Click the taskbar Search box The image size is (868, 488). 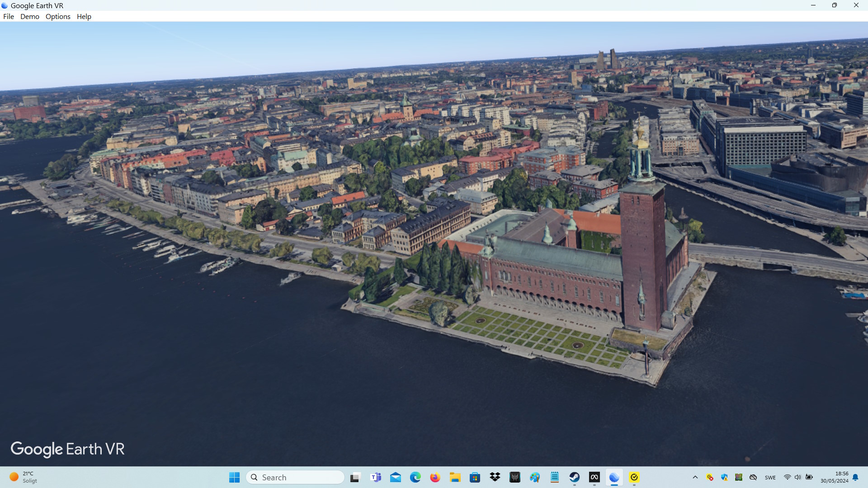point(295,478)
